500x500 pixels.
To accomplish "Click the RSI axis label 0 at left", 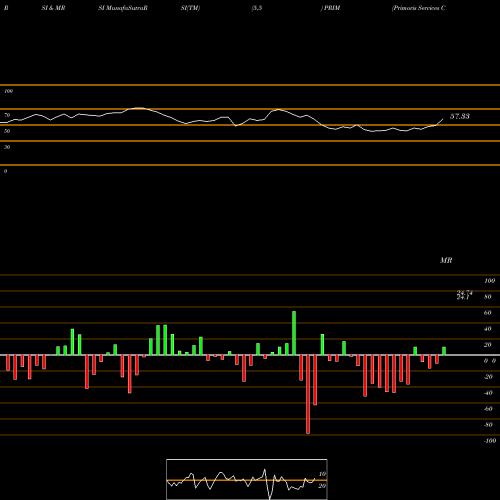I will point(5,171).
